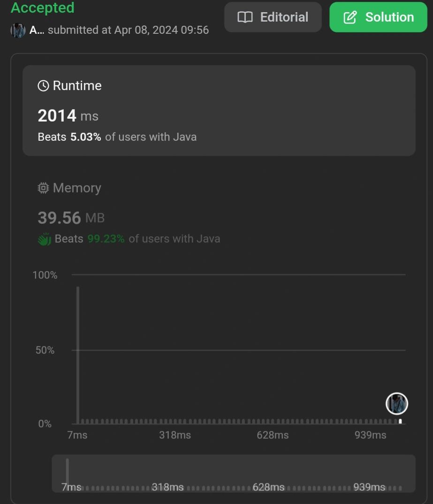Image resolution: width=433 pixels, height=504 pixels.
Task: Click the Memory chip icon
Action: tap(43, 188)
